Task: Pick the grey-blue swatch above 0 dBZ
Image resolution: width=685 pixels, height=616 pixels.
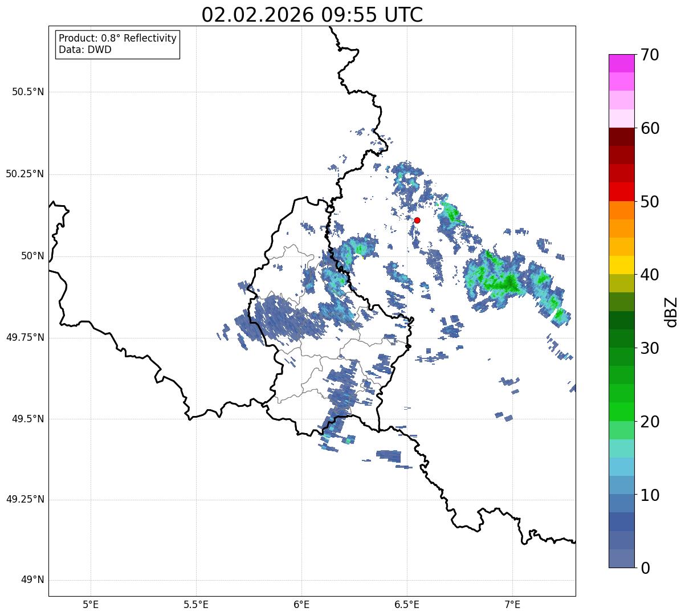Action: (x=621, y=558)
